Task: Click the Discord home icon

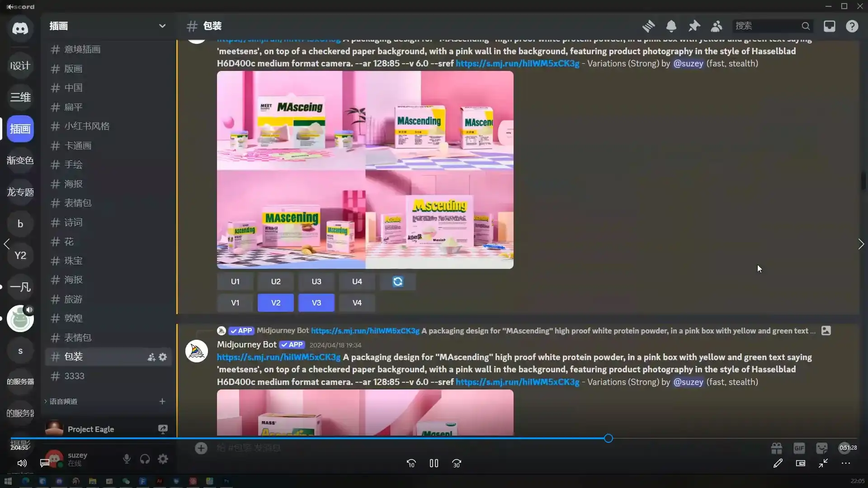Action: click(20, 28)
